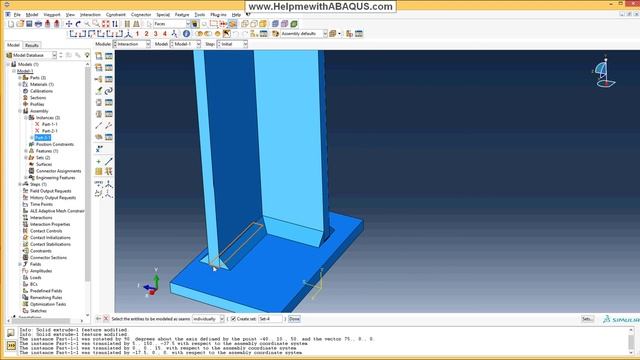Viewport: 640px width, 360px height.
Task: Open the Special menu
Action: click(x=163, y=15)
